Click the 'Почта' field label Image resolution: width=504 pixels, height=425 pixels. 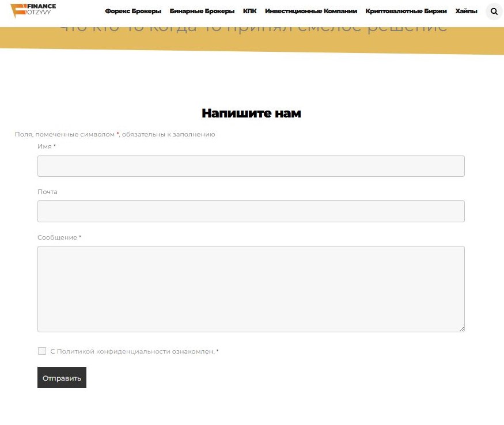point(47,192)
